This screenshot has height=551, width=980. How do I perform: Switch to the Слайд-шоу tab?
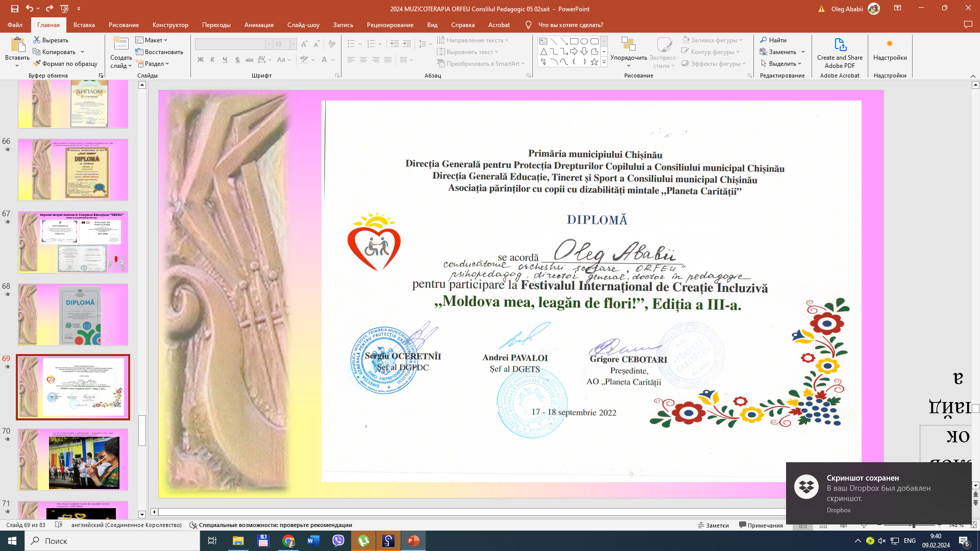pyautogui.click(x=303, y=24)
